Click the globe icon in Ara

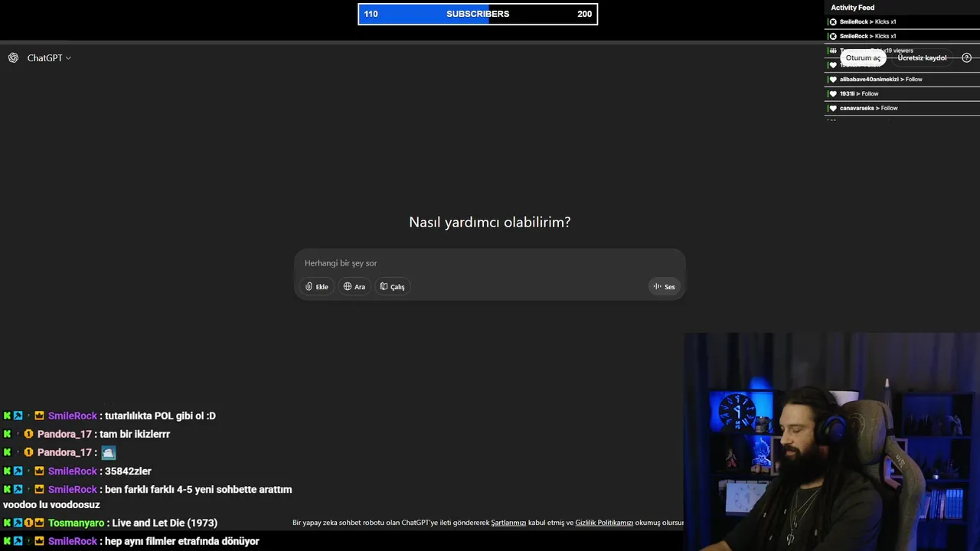pos(348,287)
